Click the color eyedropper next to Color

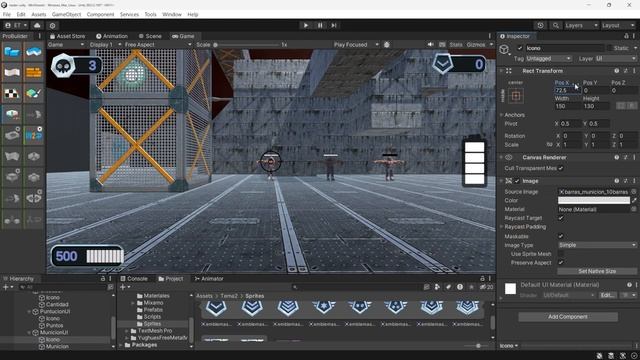click(634, 200)
